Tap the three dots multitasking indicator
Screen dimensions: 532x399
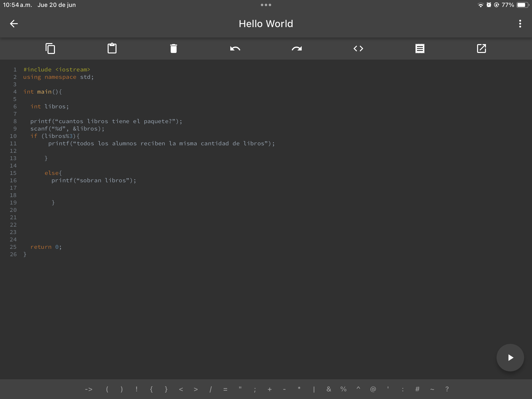[266, 5]
